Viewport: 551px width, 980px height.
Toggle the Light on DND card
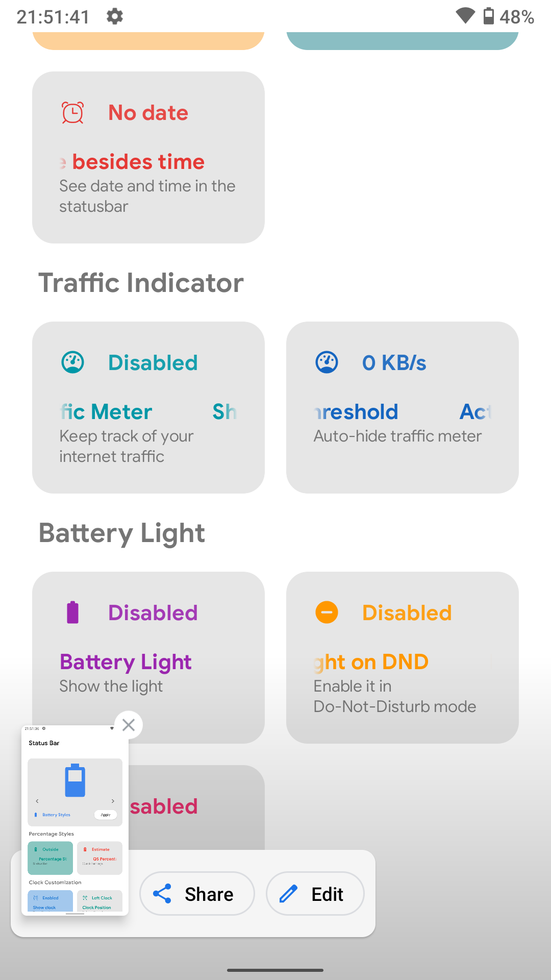(403, 657)
